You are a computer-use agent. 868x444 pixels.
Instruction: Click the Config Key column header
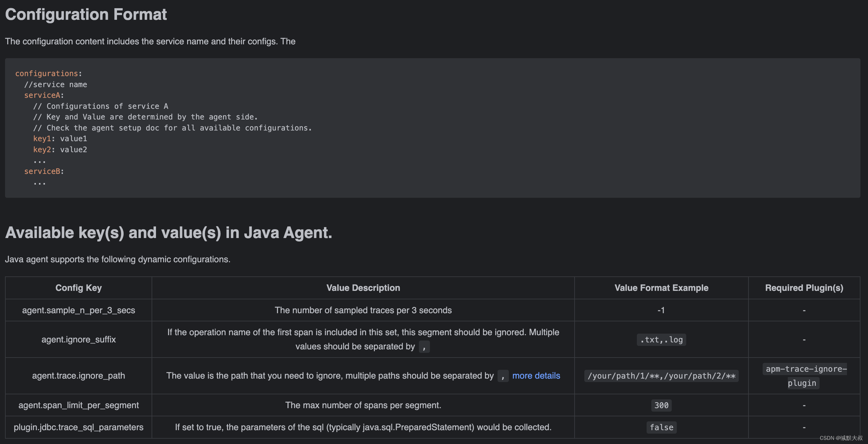pos(79,288)
